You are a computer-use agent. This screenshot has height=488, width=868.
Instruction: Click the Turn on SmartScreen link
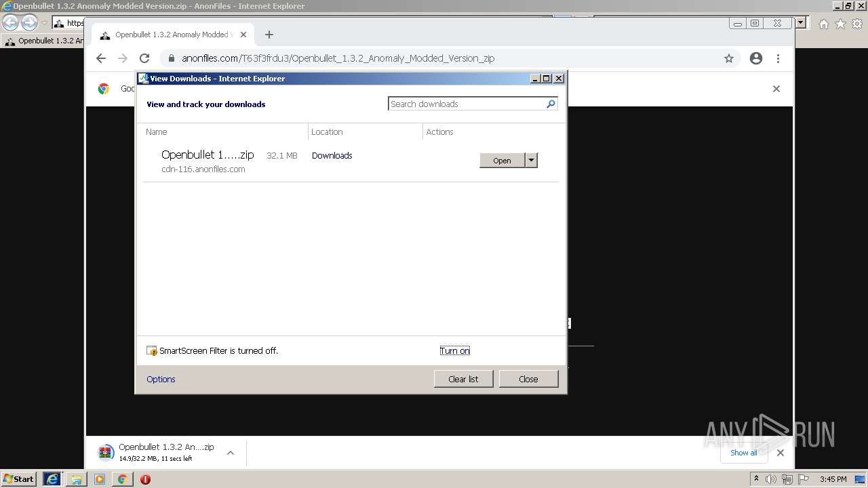[454, 351]
